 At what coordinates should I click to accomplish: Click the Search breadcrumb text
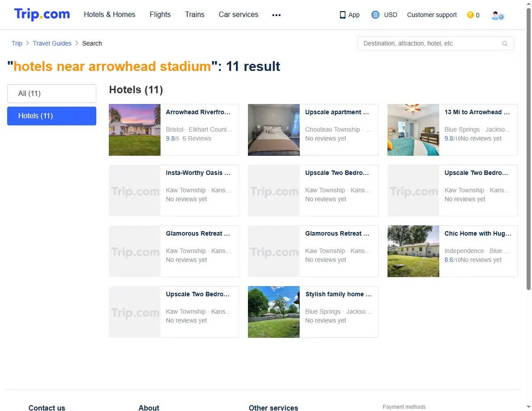point(92,43)
